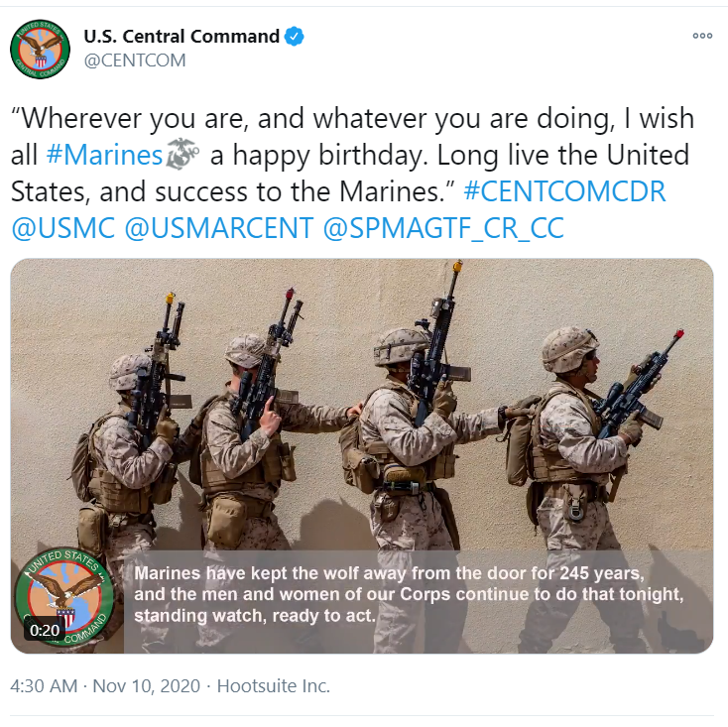Viewport: 728px width, 727px height.
Task: Go to the @USMARCENT profile mention
Action: point(217,227)
